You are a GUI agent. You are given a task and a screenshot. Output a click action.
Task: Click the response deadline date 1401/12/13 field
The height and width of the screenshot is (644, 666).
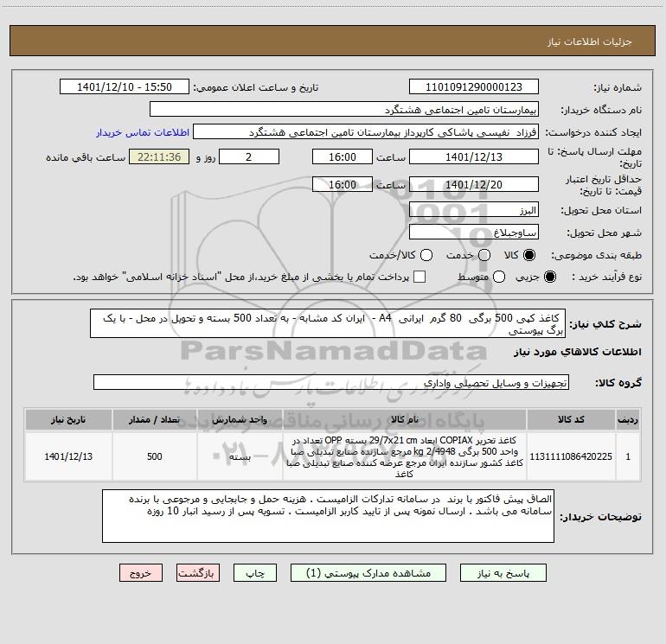tap(474, 157)
